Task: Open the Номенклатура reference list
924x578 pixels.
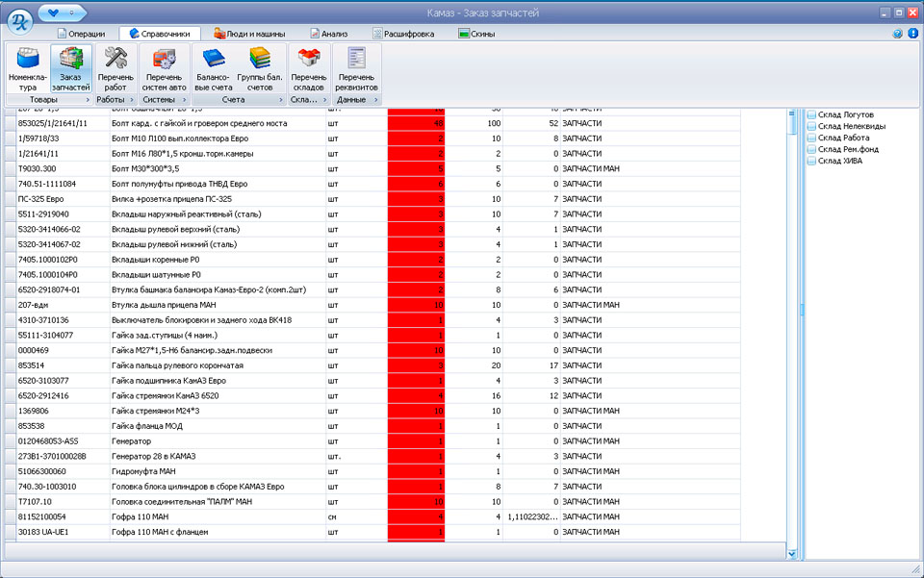Action: [28, 69]
